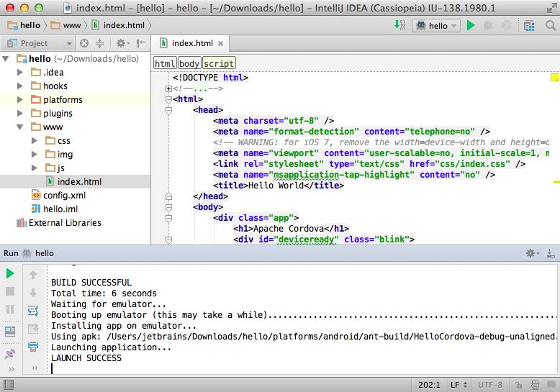Expand the folded comment block in editor

[169, 88]
